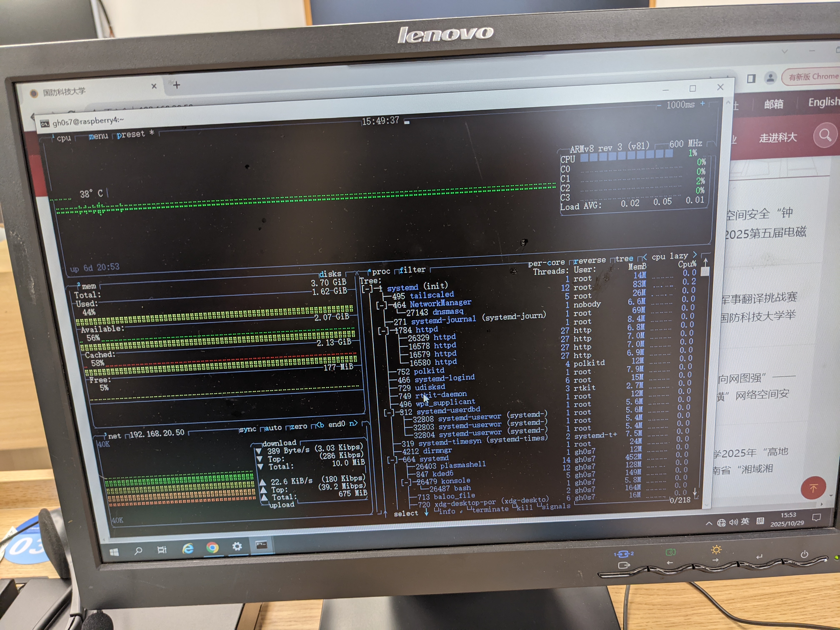This screenshot has height=630, width=840.
Task: Open the Settings gear in the taskbar
Action: tap(237, 546)
